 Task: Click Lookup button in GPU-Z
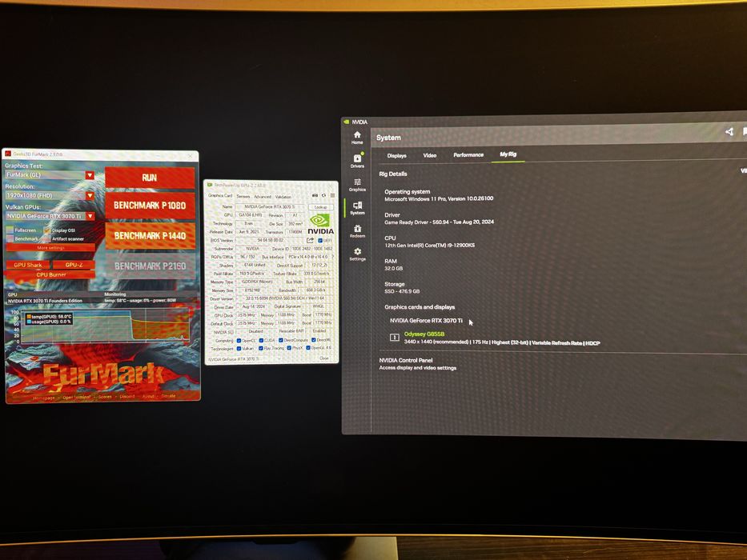click(320, 207)
